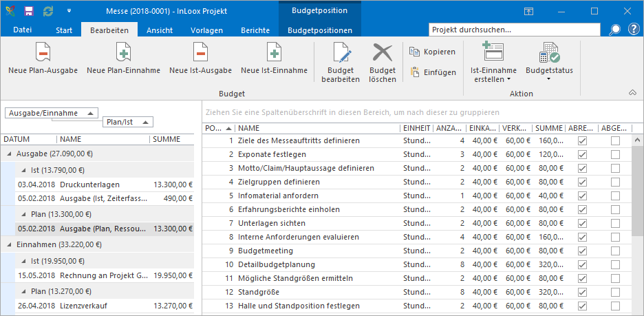Open Ist-Einnahme erstellen dropdown arrow
Screen dimensions: 644x316
(x=508, y=79)
